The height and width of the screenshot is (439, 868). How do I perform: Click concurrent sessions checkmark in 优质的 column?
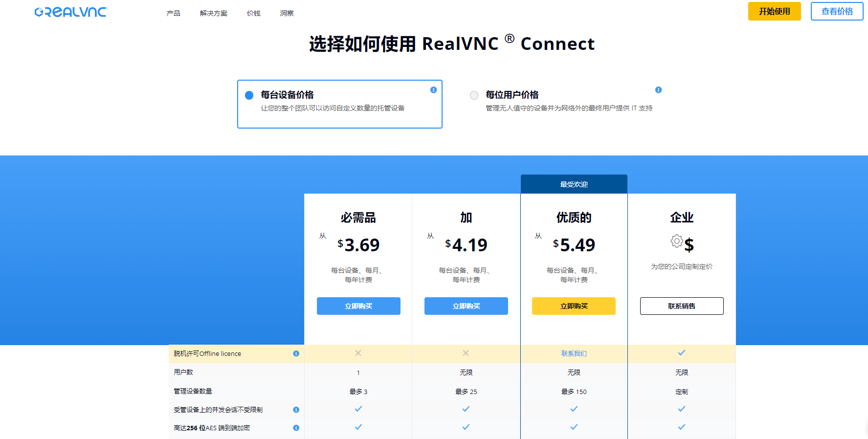point(574,409)
